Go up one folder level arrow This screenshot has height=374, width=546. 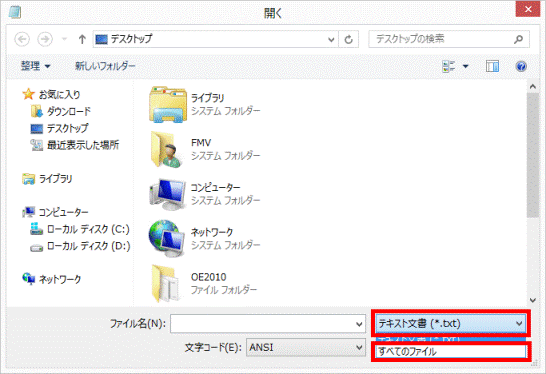82,39
